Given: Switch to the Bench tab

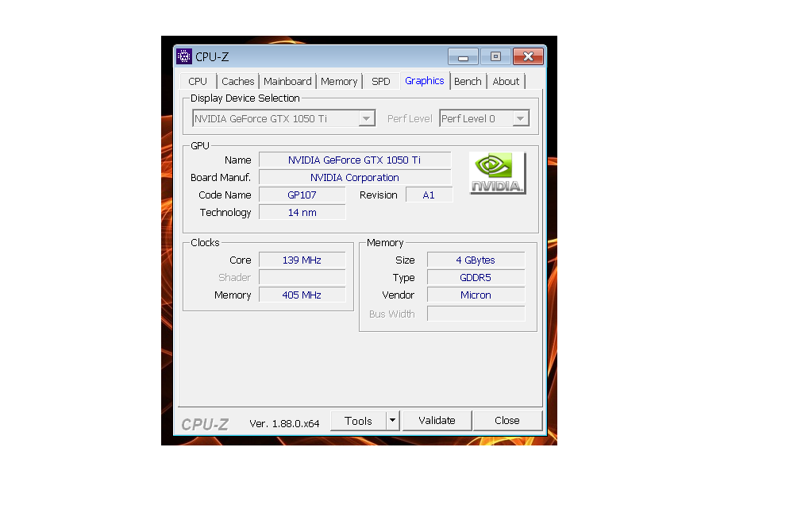Looking at the screenshot, I should [468, 82].
